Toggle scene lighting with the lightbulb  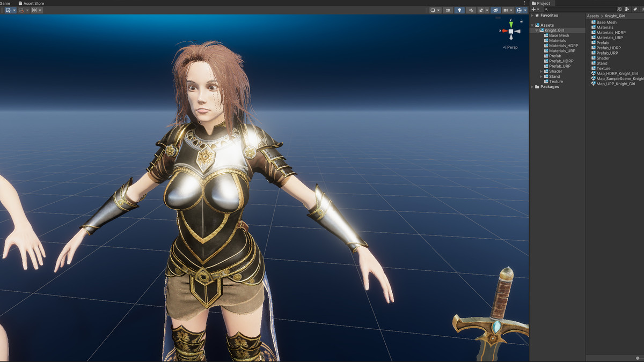pyautogui.click(x=459, y=10)
